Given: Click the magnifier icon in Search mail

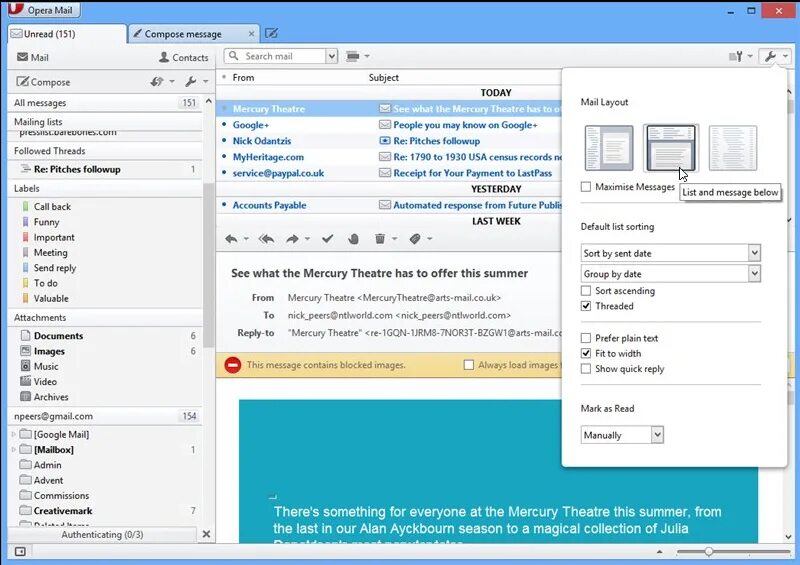Looking at the screenshot, I should tap(233, 56).
